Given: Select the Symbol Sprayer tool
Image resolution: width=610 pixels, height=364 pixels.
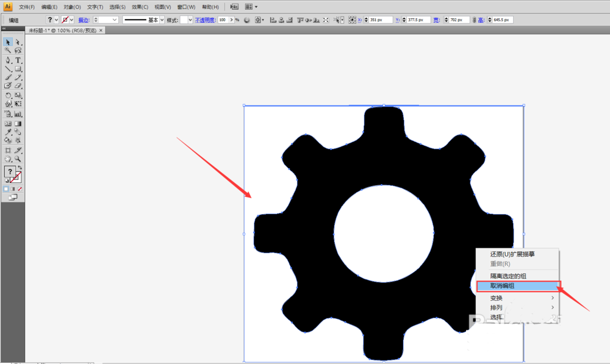Looking at the screenshot, I should [x=8, y=114].
